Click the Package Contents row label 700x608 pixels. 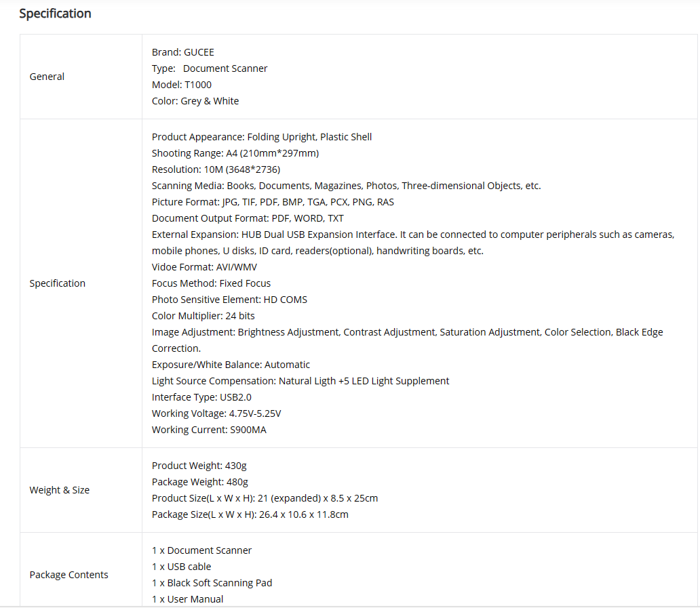(x=69, y=575)
